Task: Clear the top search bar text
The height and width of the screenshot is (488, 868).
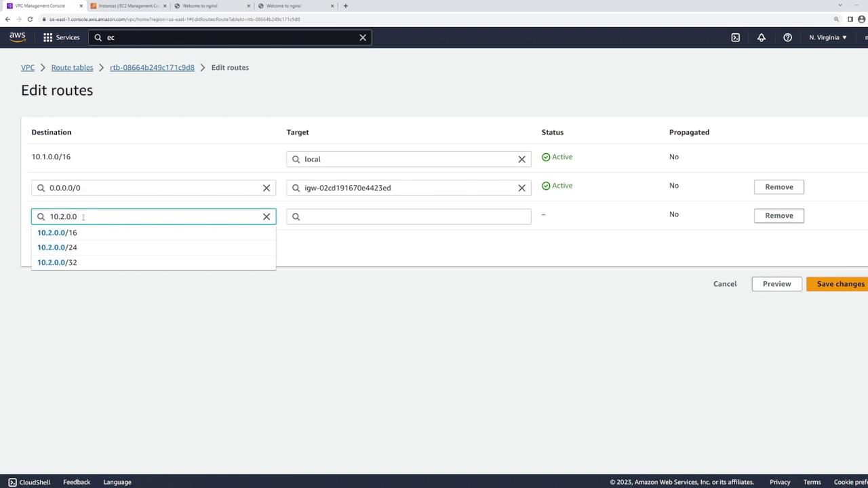Action: pos(363,37)
